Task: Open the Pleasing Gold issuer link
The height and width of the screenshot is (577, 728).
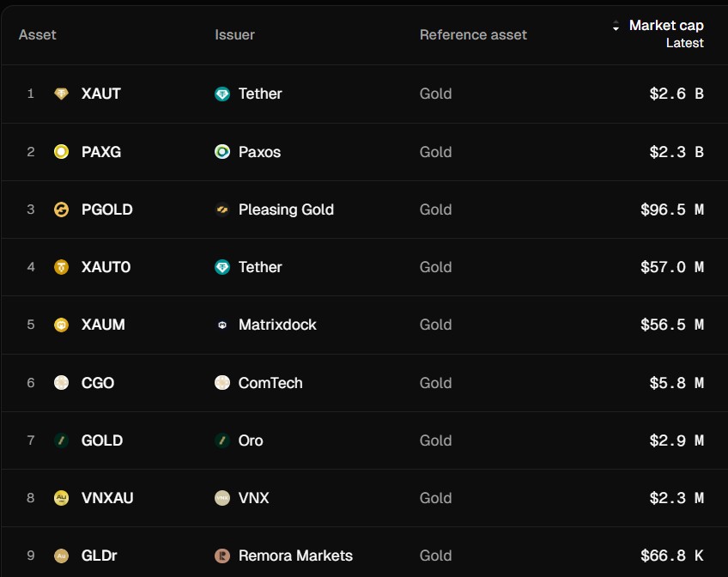Action: tap(286, 210)
